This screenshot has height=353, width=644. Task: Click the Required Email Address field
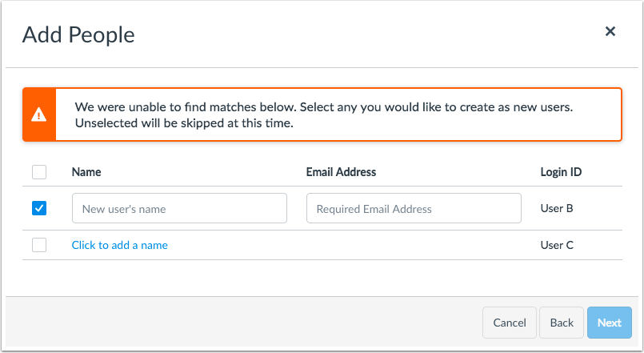click(x=414, y=208)
